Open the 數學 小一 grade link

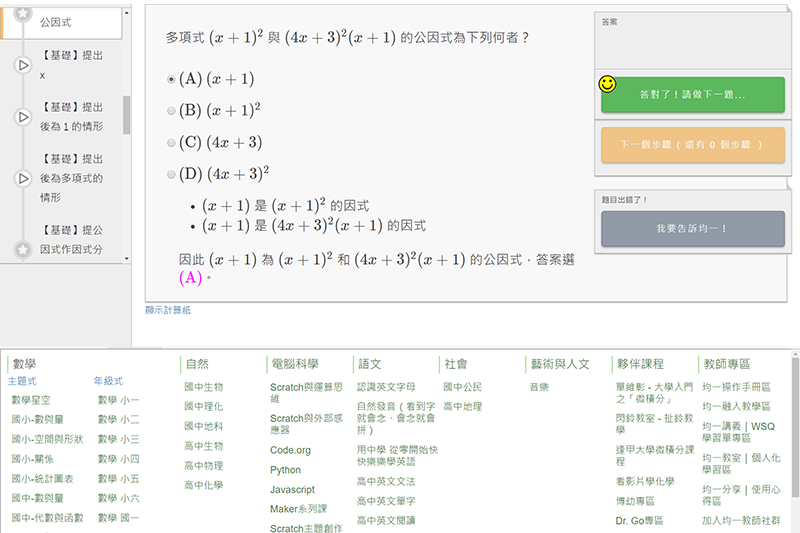(118, 400)
